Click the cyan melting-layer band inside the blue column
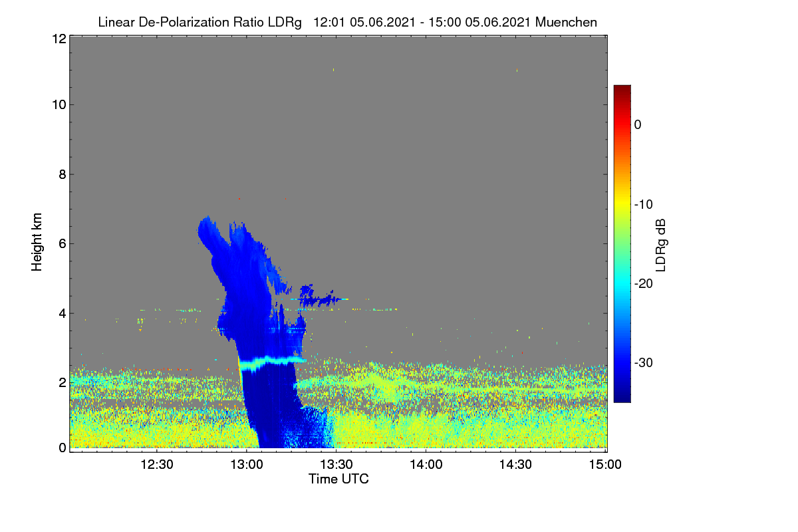798x532 pixels. (271, 362)
